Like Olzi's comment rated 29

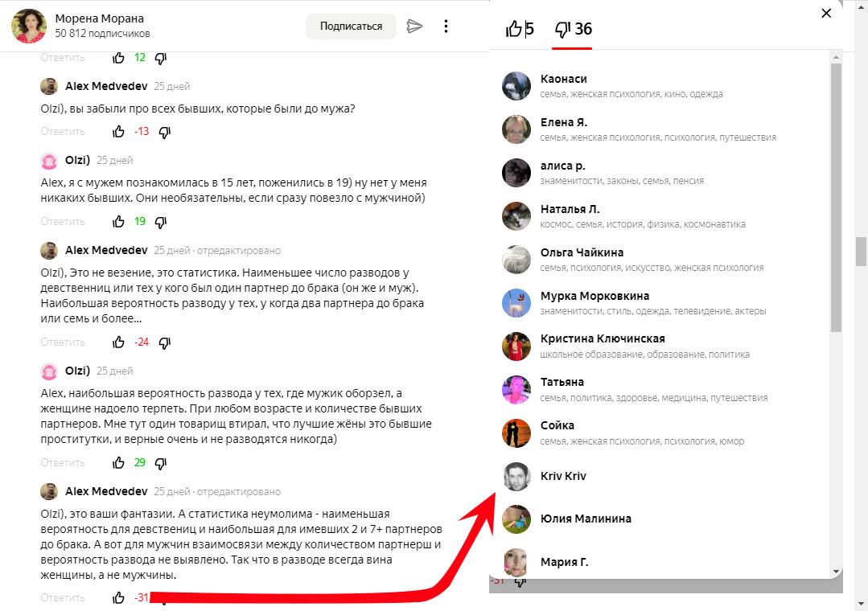click(x=118, y=463)
